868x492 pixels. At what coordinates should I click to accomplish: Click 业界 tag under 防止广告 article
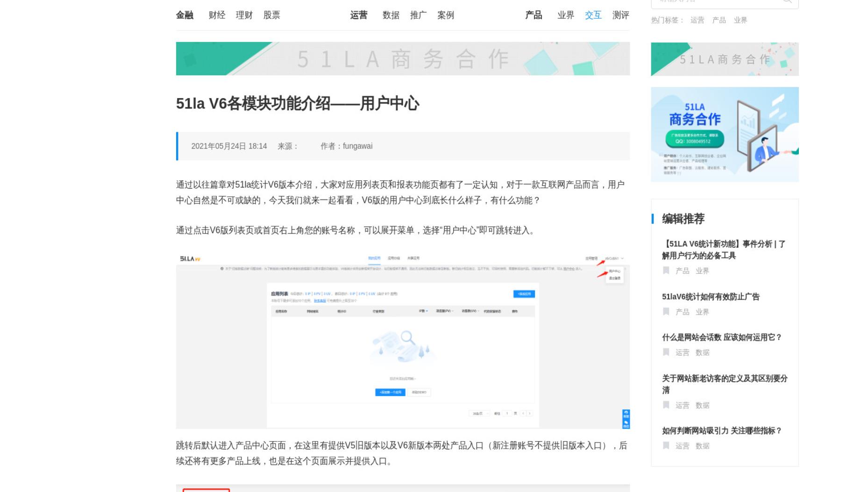tap(702, 312)
